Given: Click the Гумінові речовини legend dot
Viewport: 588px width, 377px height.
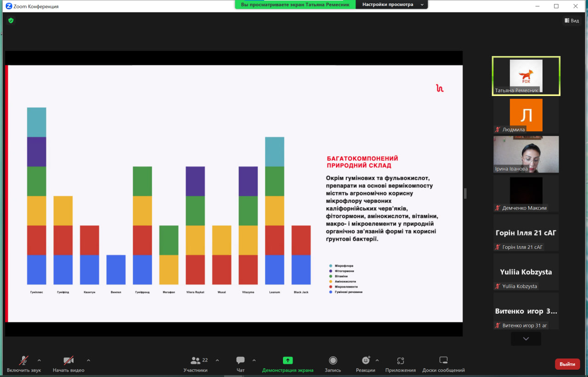Looking at the screenshot, I should tap(331, 292).
